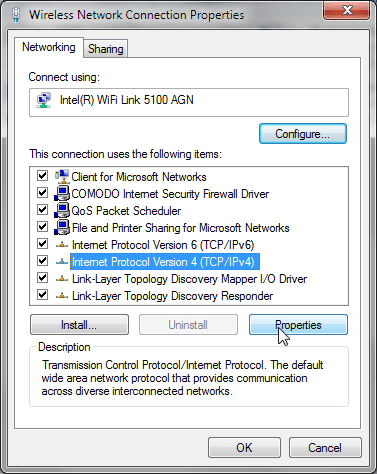Uncheck COMODO Internet Security Firewall Driver
Image resolution: width=377 pixels, height=474 pixels.
[42, 193]
